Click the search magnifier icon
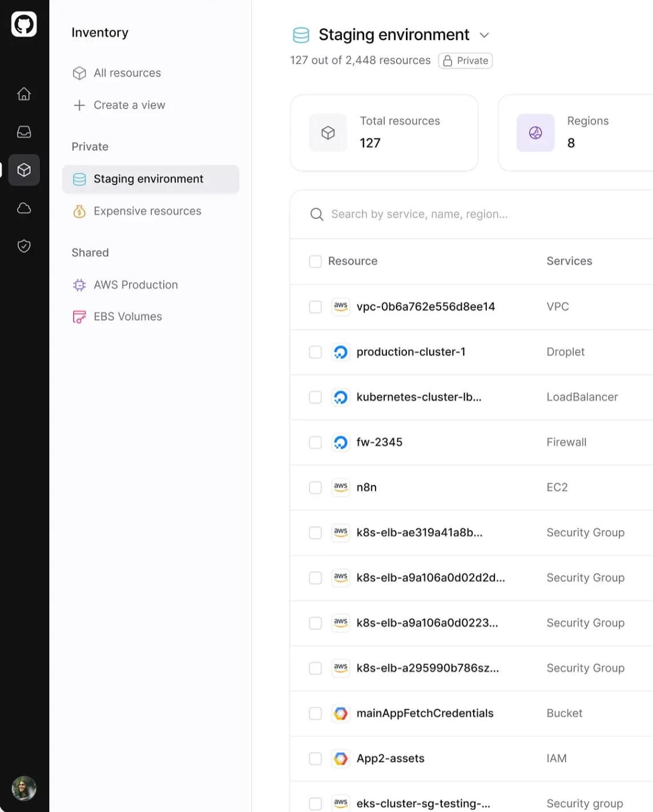Image resolution: width=653 pixels, height=812 pixels. coord(316,214)
